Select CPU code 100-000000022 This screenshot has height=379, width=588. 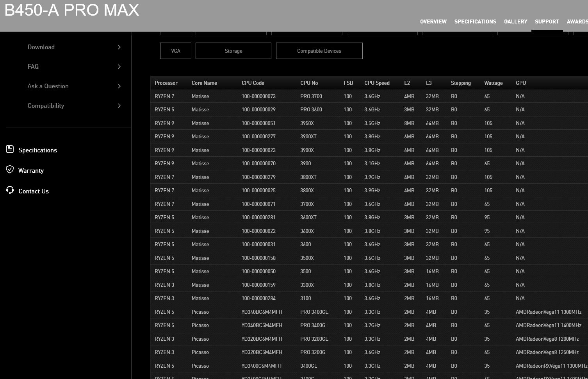258,231
